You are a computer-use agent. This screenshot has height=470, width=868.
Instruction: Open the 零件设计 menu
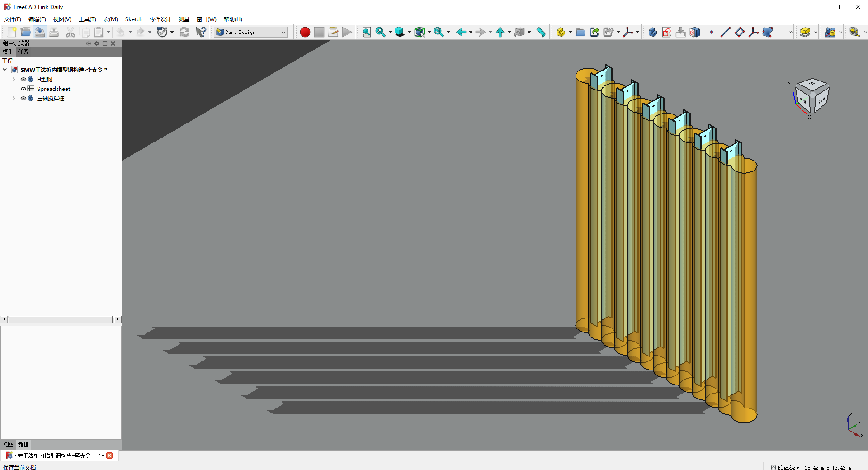[160, 19]
